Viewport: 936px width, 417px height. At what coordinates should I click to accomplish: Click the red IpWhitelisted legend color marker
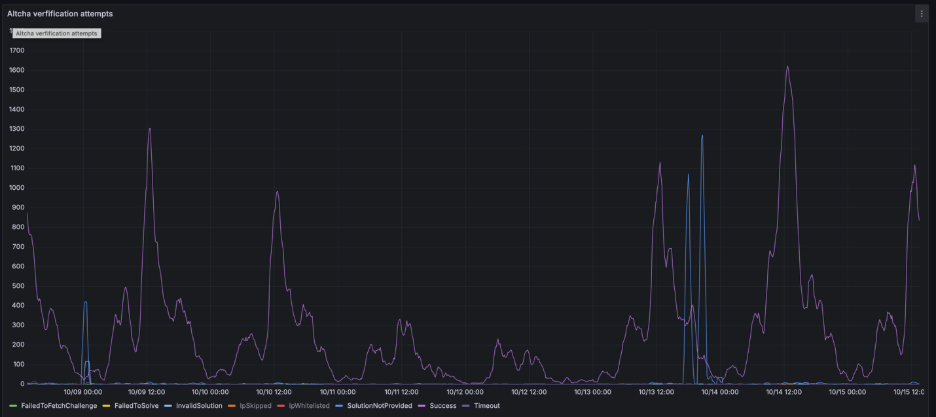[x=282, y=405]
